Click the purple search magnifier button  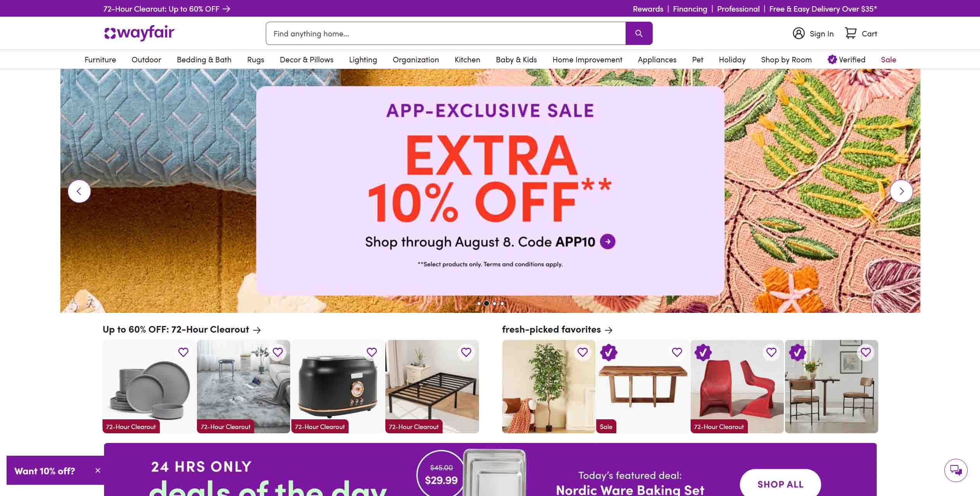click(639, 33)
